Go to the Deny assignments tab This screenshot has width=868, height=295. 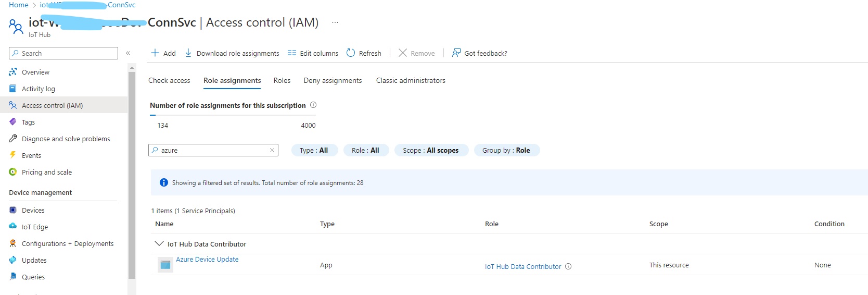[333, 80]
